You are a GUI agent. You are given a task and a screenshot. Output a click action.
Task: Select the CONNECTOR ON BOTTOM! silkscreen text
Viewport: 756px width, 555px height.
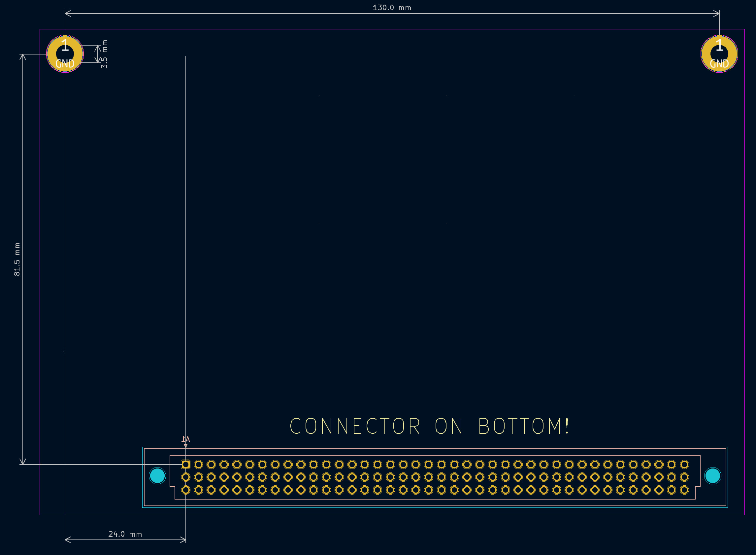(x=429, y=426)
